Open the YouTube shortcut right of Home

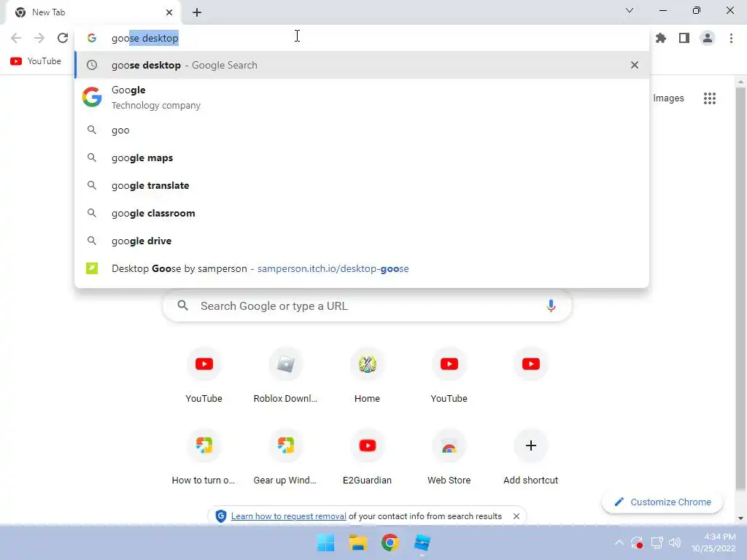coord(449,376)
